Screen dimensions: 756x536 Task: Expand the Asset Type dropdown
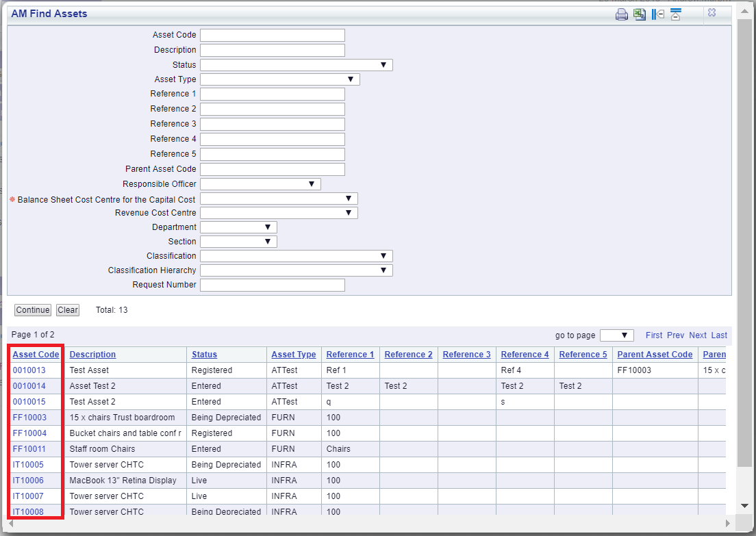(280, 79)
